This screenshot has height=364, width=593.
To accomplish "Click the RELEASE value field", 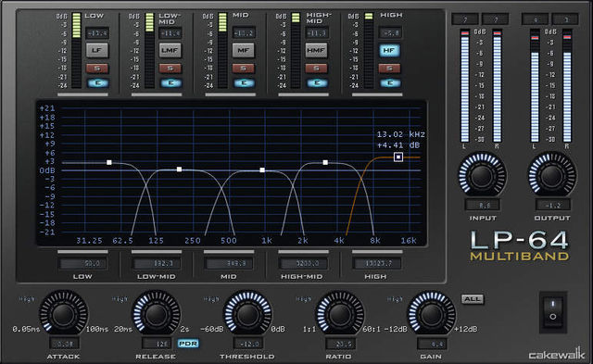I will click(157, 344).
